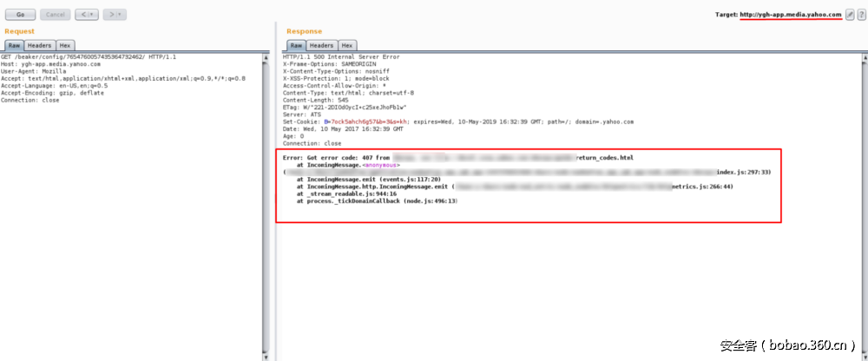
Task: Click the User-Agent: Mozilla line
Action: click(33, 71)
